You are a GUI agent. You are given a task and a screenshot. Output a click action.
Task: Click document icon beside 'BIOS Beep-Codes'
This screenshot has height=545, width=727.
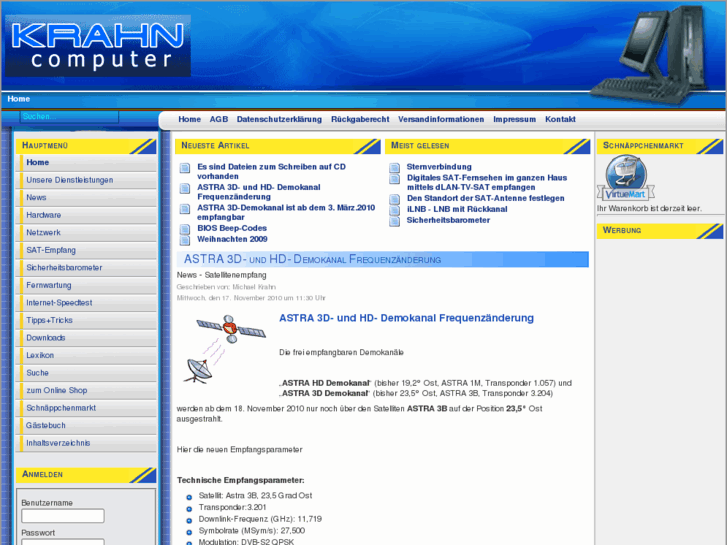click(185, 229)
